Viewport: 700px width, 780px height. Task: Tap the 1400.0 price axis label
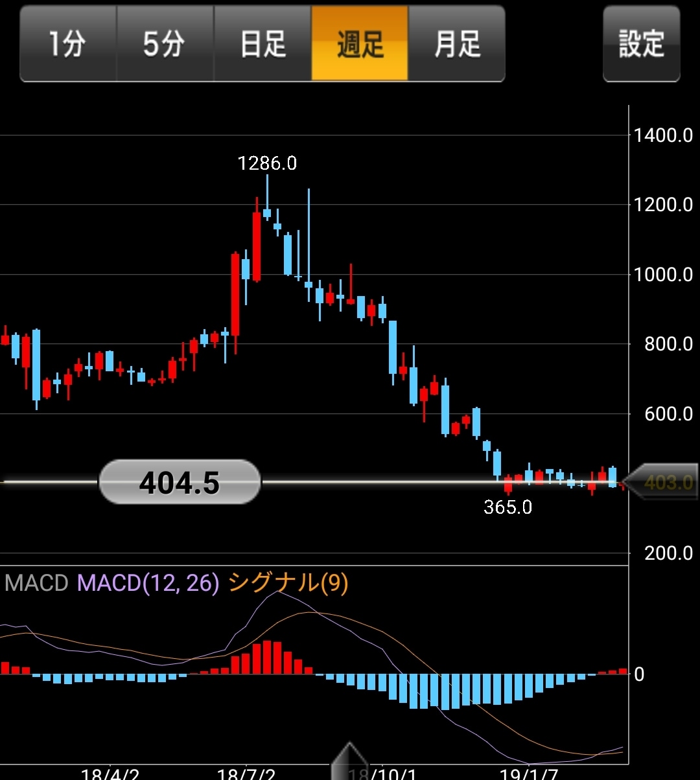point(663,135)
